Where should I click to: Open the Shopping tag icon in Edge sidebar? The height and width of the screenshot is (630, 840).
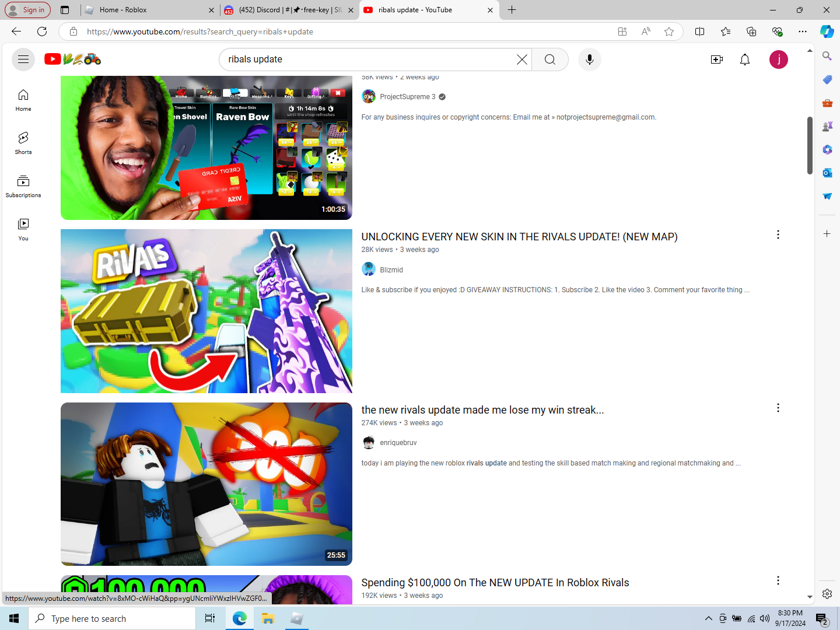tap(827, 79)
